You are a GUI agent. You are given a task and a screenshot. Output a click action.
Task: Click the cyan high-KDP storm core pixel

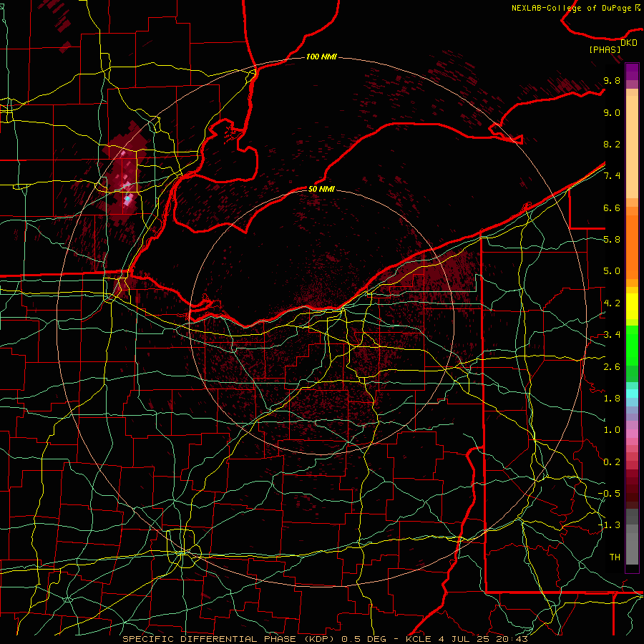click(128, 199)
